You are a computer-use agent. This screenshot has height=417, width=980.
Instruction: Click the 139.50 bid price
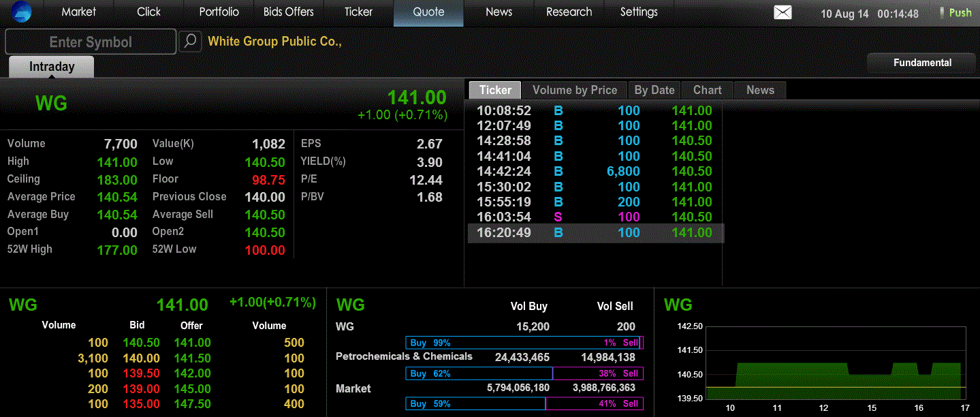[x=141, y=373]
